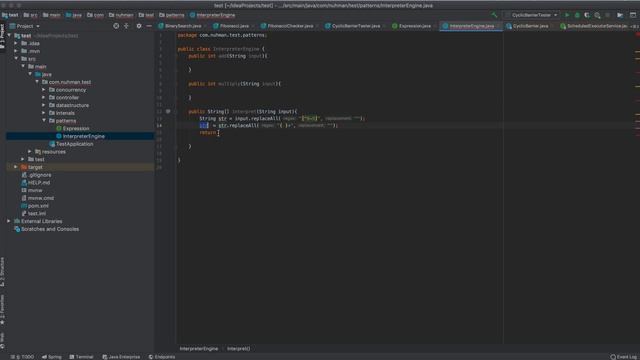Open the Terminal tool window

coord(81,357)
